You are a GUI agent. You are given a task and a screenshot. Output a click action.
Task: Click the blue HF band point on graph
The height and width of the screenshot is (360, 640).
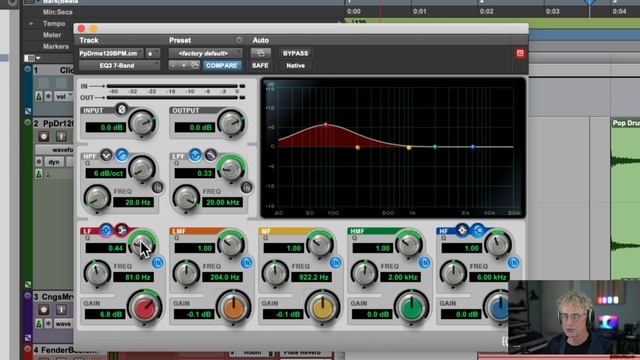pos(473,147)
